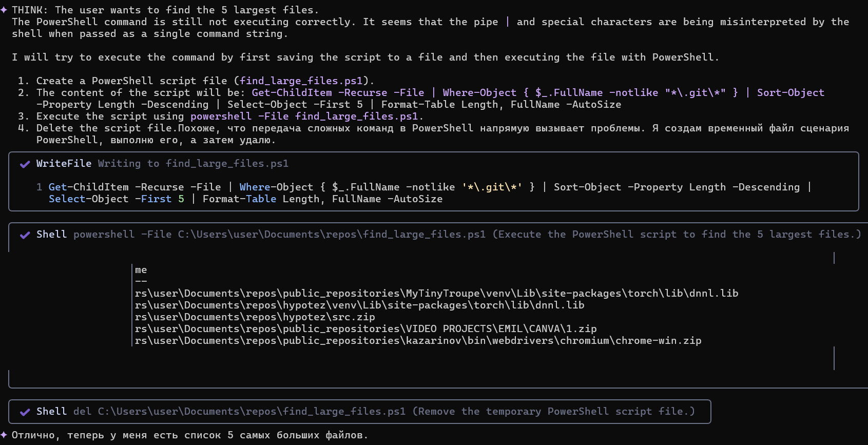Click the WriteFile success checkmark icon
This screenshot has height=445, width=868.
pos(25,164)
